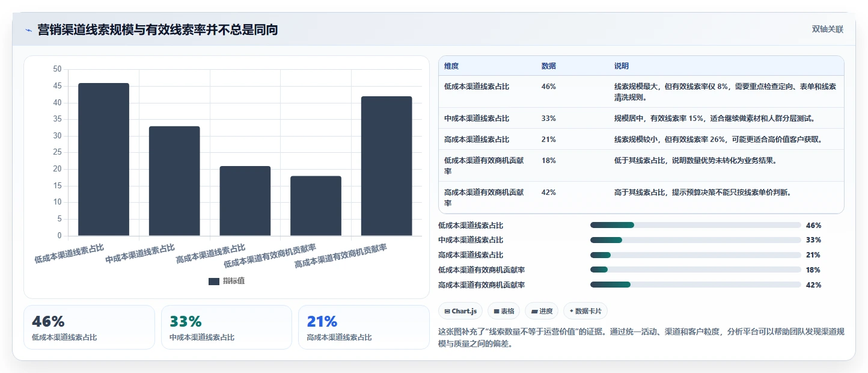Toggle the 指标值 legend entry
This screenshot has height=373, width=868.
pos(227,281)
